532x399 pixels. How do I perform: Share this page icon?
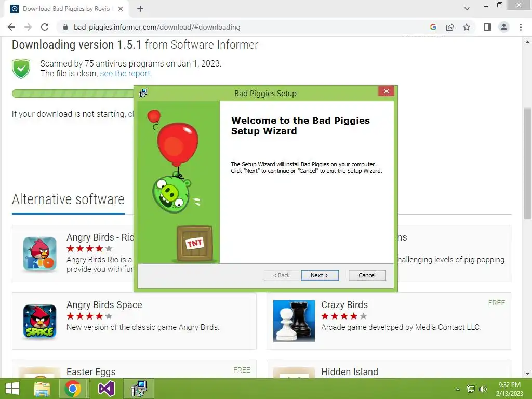[x=450, y=27]
